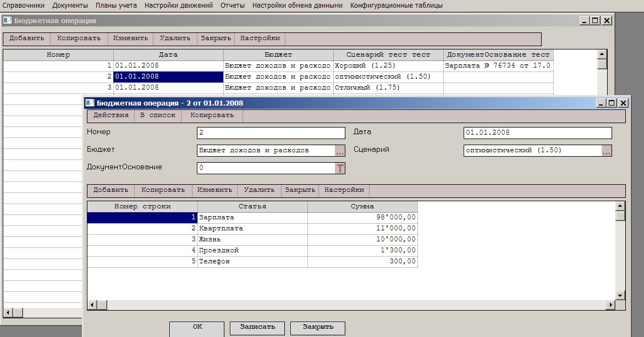Click the 98'000,00 amount cell
Screen dimensions: 644x337
click(x=362, y=218)
